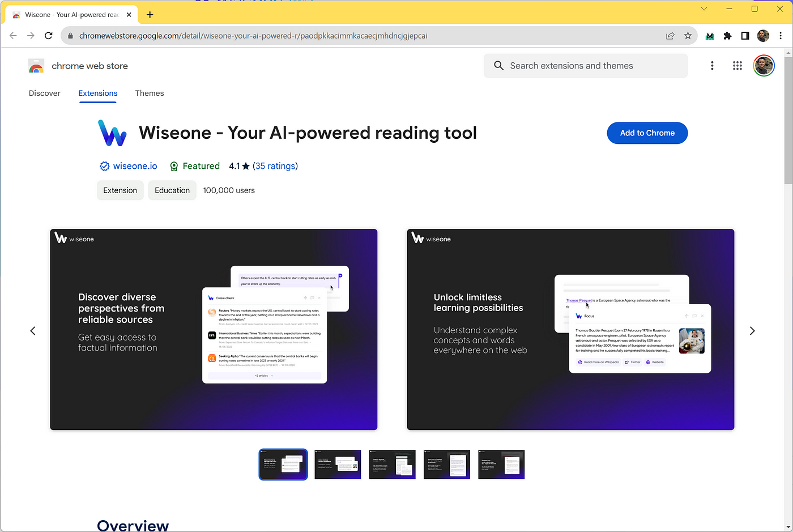Viewport: 793px width, 532px height.
Task: Switch to the Discover tab
Action: [x=45, y=93]
